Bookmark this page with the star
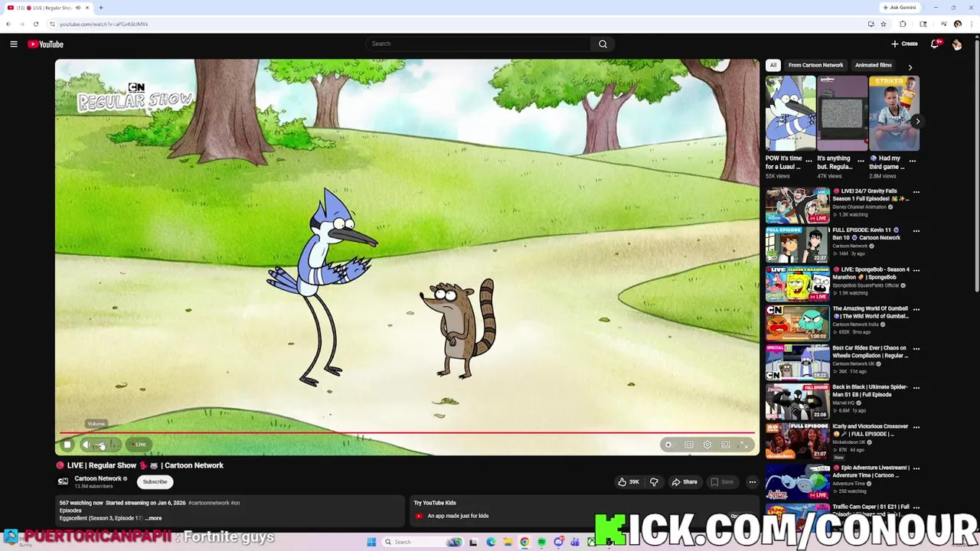The image size is (980, 551). pos(884,24)
